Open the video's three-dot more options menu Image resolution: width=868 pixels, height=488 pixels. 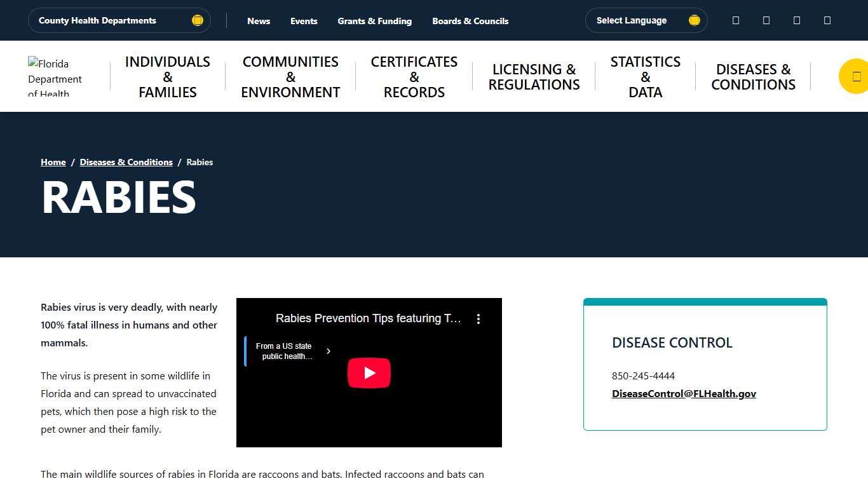tap(478, 319)
